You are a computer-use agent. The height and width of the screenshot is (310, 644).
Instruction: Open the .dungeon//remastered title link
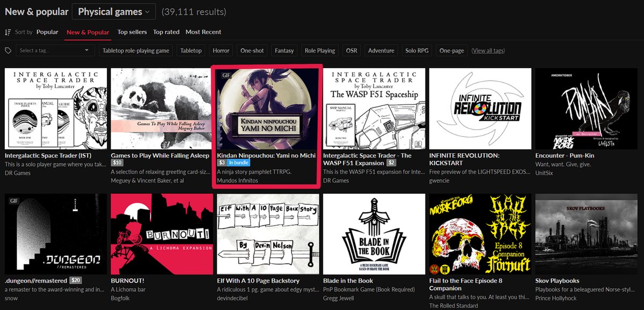[35, 280]
